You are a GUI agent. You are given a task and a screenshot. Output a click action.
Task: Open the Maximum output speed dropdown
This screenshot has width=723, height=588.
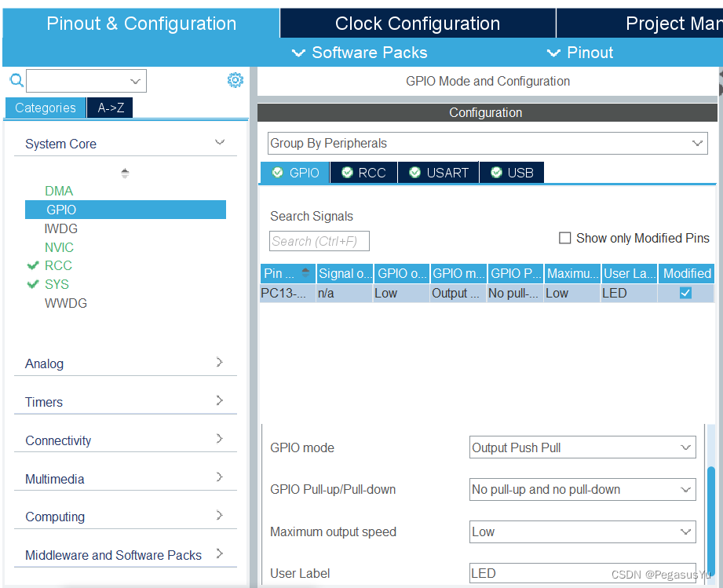click(582, 531)
